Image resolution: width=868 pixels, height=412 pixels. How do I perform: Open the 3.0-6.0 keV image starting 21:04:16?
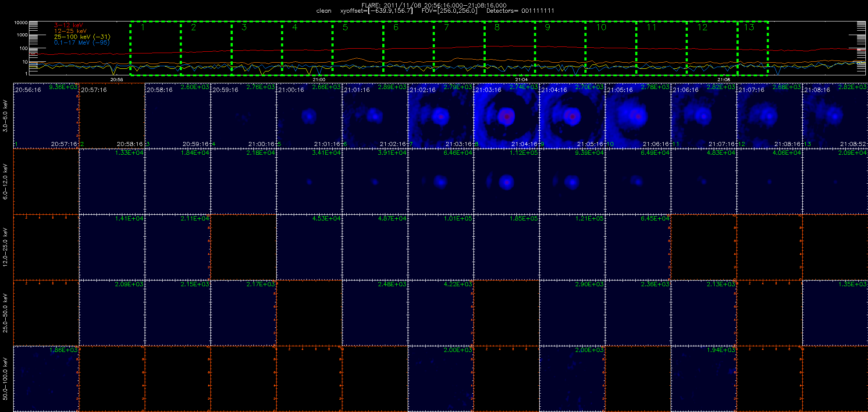tap(572, 116)
